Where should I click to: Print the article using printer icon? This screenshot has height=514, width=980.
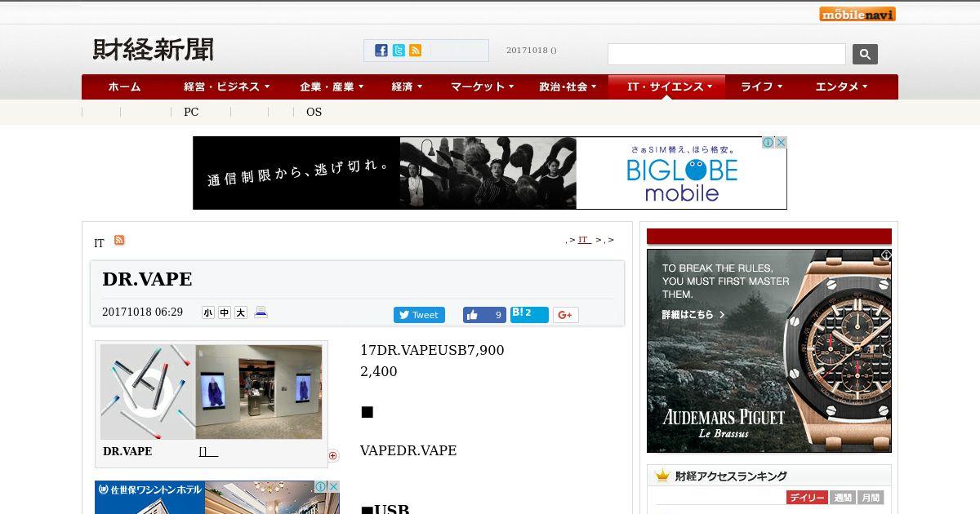pyautogui.click(x=261, y=312)
